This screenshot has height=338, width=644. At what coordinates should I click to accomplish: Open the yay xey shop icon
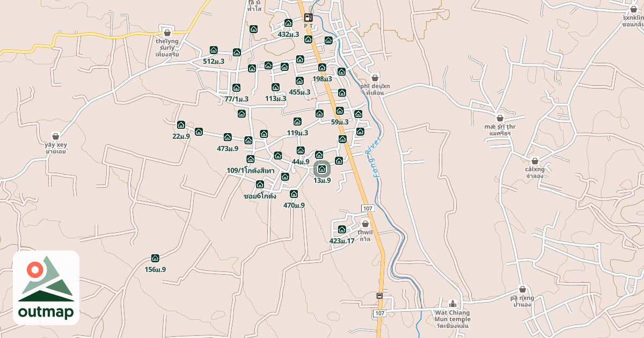point(56,136)
